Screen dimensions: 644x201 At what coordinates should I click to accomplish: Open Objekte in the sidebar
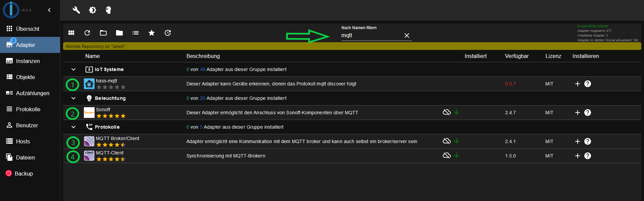pos(30,77)
